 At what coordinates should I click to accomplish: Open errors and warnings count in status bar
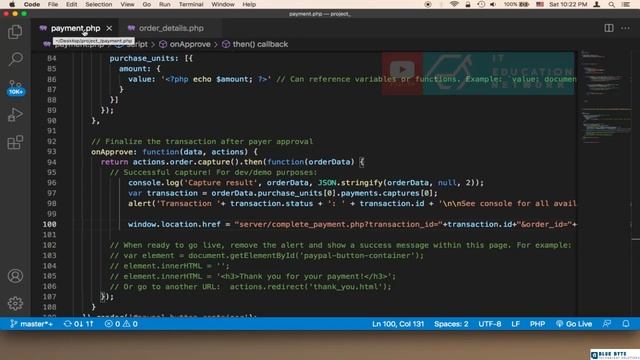121,324
